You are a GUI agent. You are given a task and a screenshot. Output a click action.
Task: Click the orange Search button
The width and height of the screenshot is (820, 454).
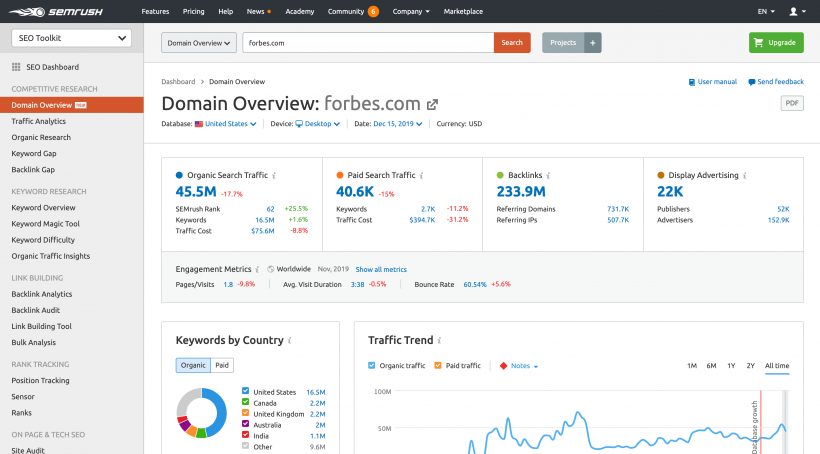[512, 43]
